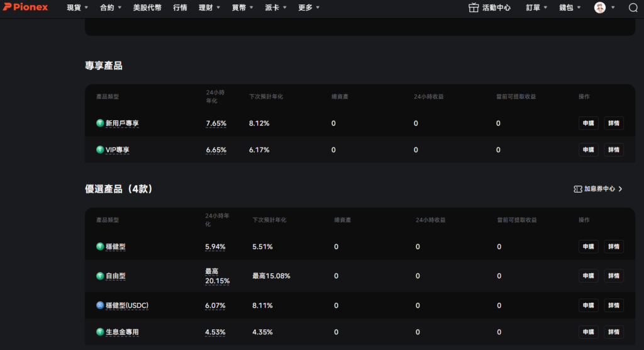Open the 錢包 dropdown
The image size is (644, 350).
tap(570, 8)
